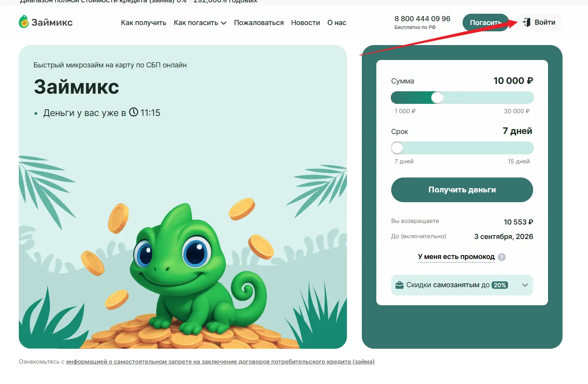The image size is (588, 384).
Task: Open the Как получить menu item
Action: pos(143,23)
